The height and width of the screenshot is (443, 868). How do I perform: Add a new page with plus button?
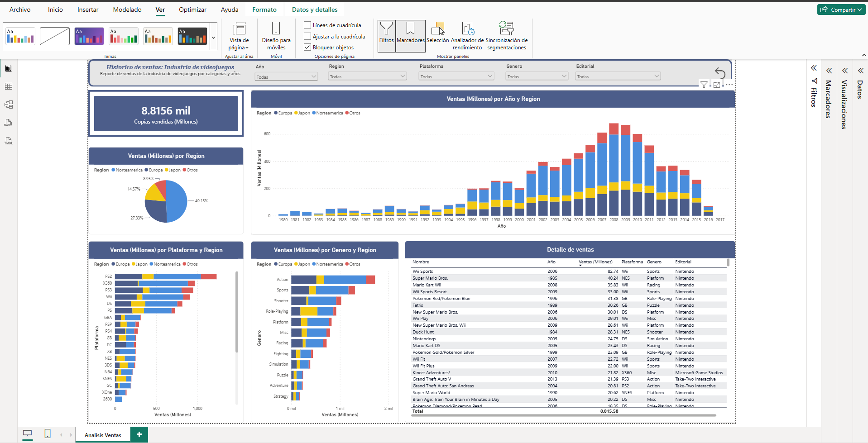[x=139, y=434]
